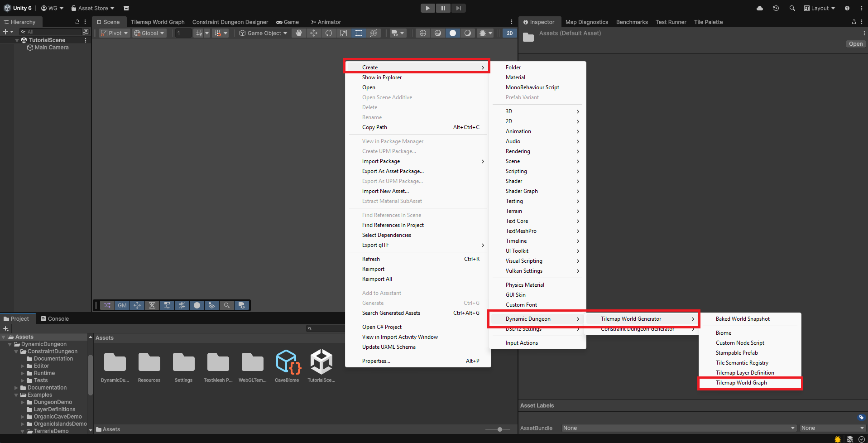The height and width of the screenshot is (443, 868).
Task: Toggle the Hierarchy panel lock
Action: [77, 22]
